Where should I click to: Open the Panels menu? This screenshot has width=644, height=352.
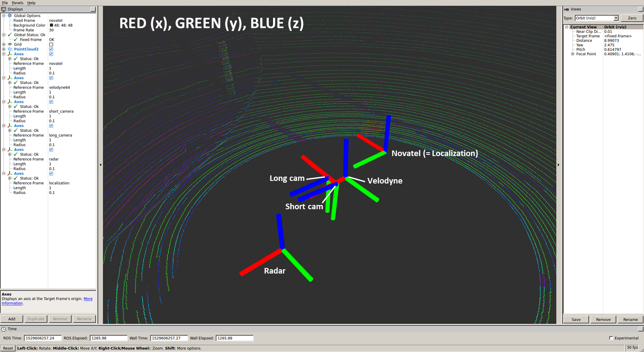[x=18, y=3]
